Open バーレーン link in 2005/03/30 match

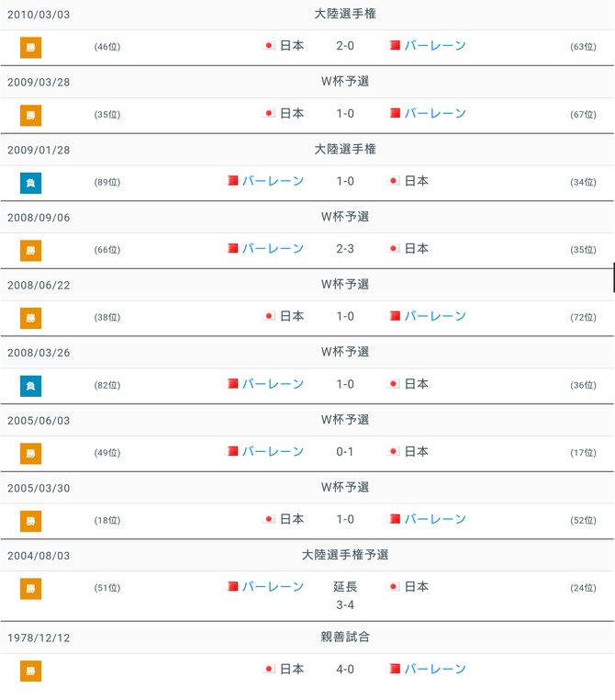pos(435,519)
